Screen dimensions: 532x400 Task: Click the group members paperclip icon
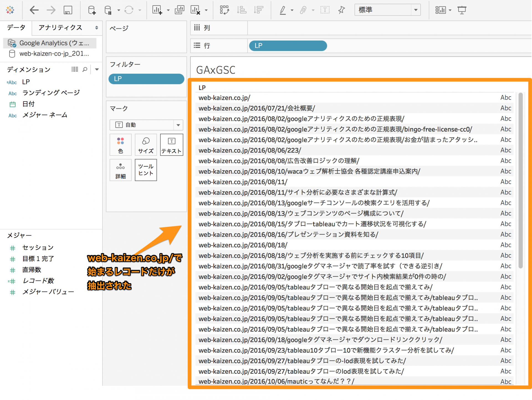pos(303,10)
